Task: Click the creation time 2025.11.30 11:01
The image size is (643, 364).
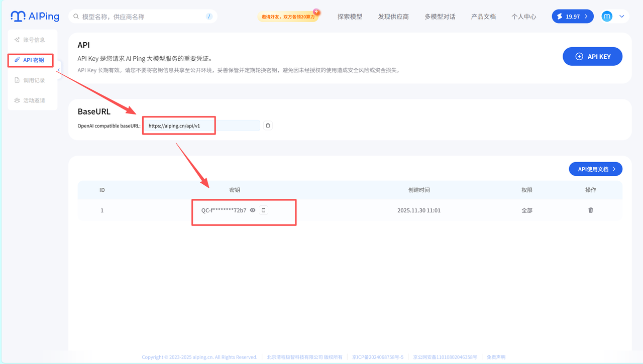Action: click(419, 210)
